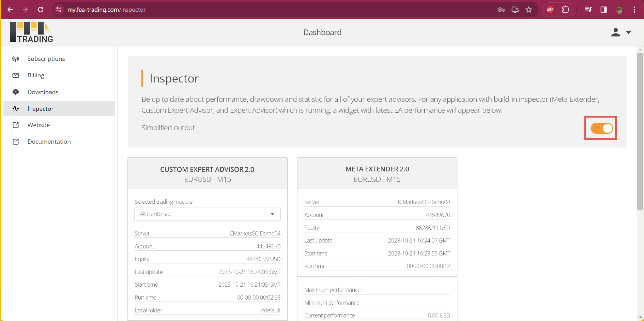Click Last update 2023-10-21 16:24:07 GMT
644x321 pixels.
pyautogui.click(x=419, y=241)
